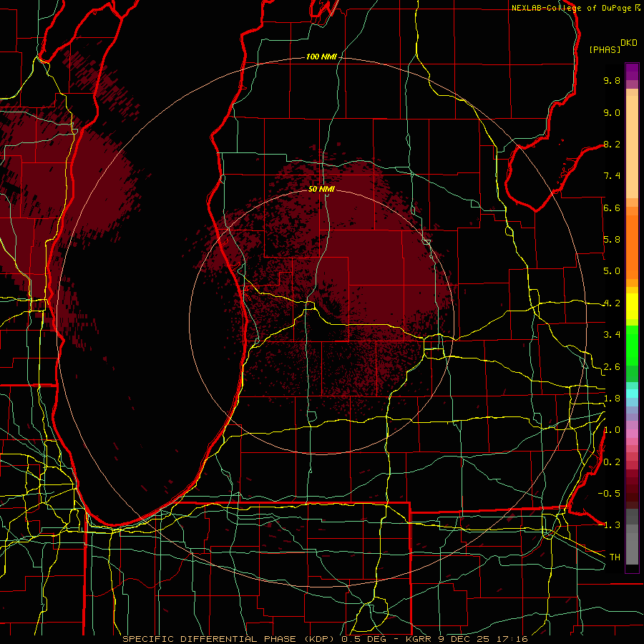Pick the yellow segment beside 4.2 on the color bar
The image size is (644, 644).
tap(632, 306)
